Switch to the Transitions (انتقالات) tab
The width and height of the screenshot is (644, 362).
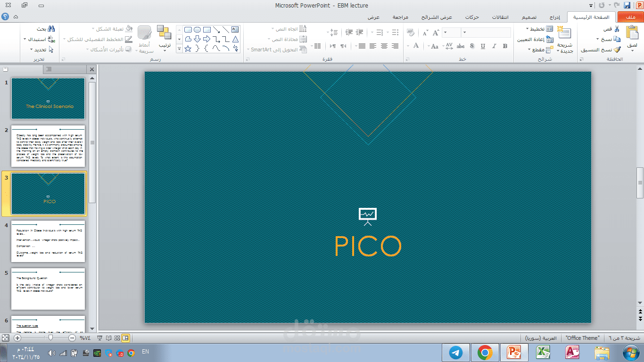pos(500,17)
